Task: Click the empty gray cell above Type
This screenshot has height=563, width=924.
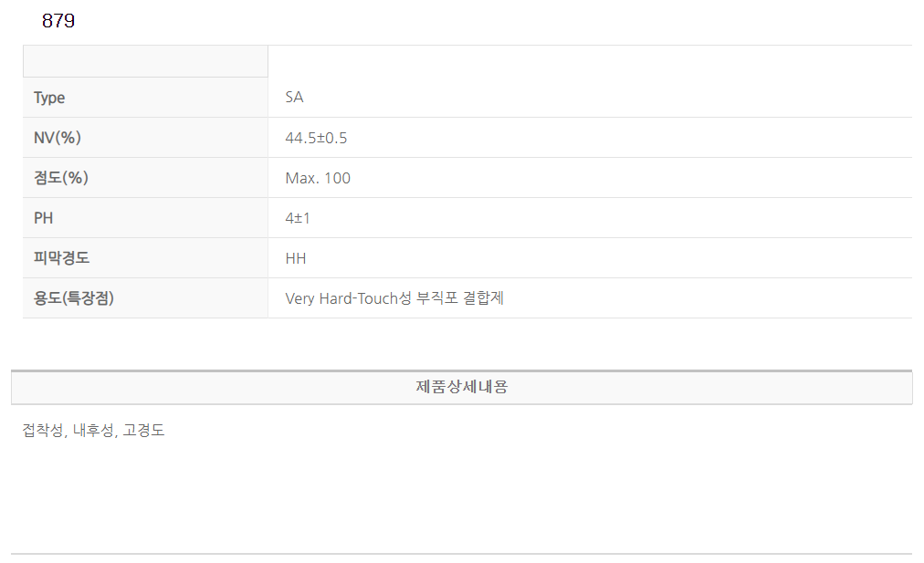Action: [x=145, y=61]
